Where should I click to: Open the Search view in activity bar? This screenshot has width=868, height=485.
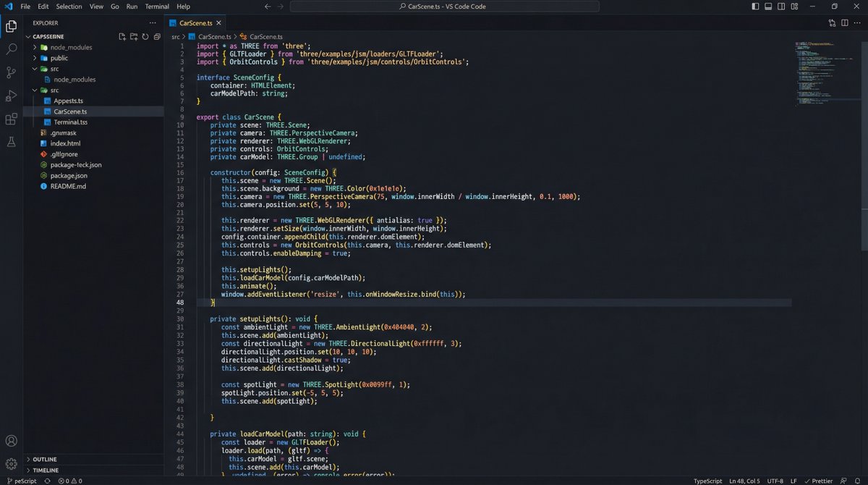[x=12, y=49]
